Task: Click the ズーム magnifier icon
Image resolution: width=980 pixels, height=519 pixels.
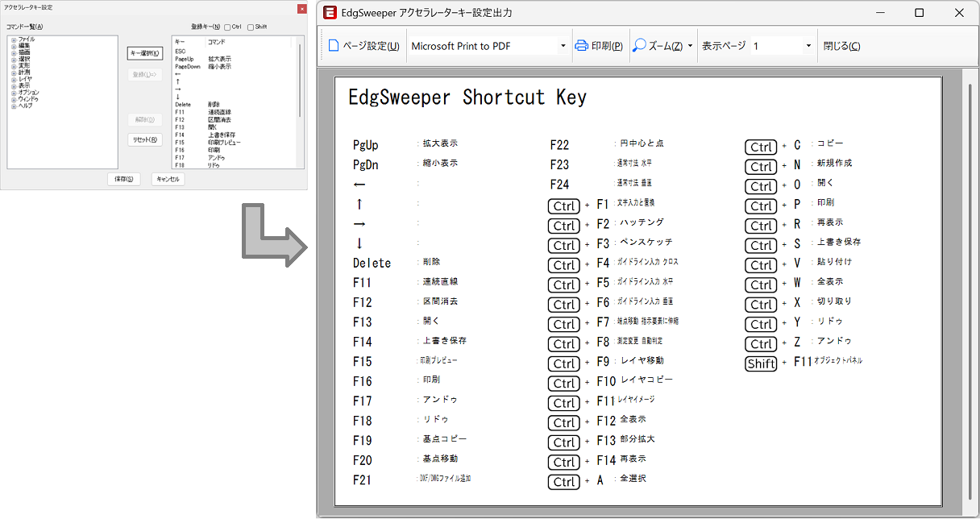Action: 638,46
